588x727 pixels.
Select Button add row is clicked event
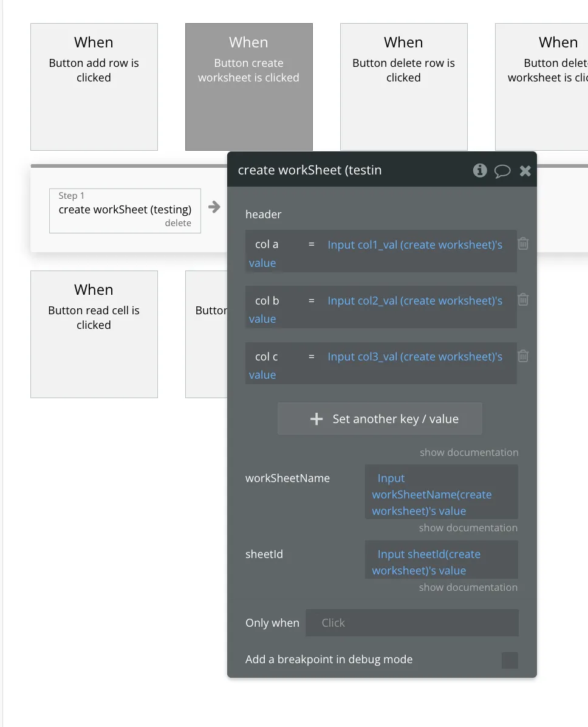point(94,87)
